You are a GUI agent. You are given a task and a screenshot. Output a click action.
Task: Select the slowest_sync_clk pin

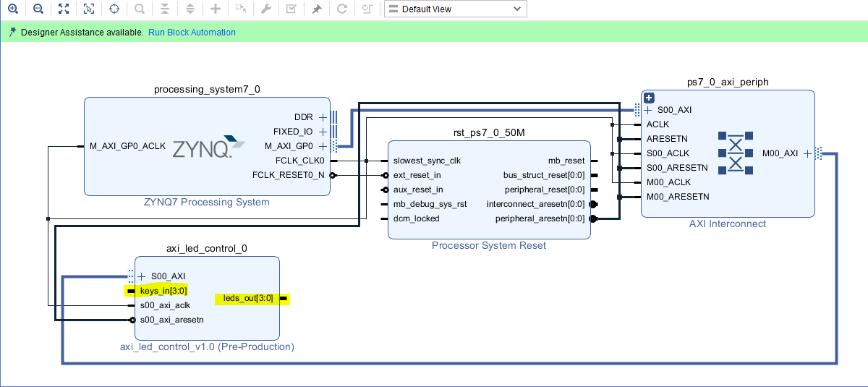(x=427, y=161)
